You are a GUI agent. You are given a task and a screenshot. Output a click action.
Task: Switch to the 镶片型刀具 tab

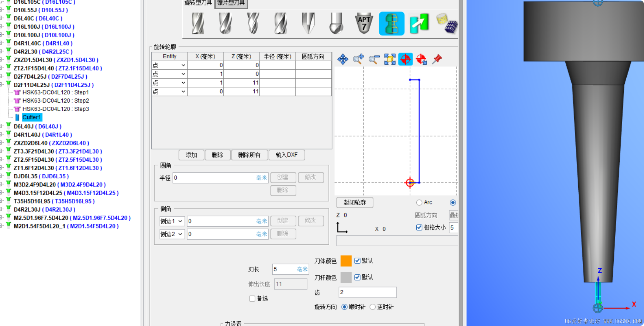(x=231, y=3)
